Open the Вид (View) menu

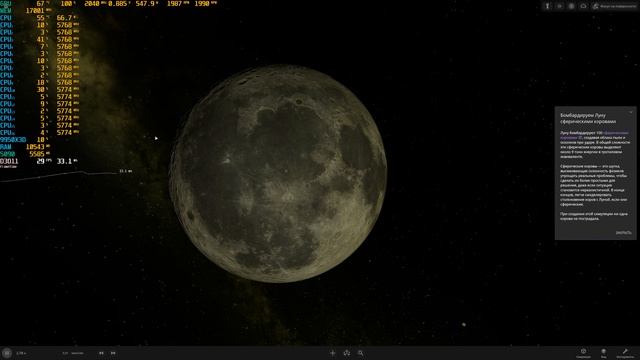[x=603, y=353]
